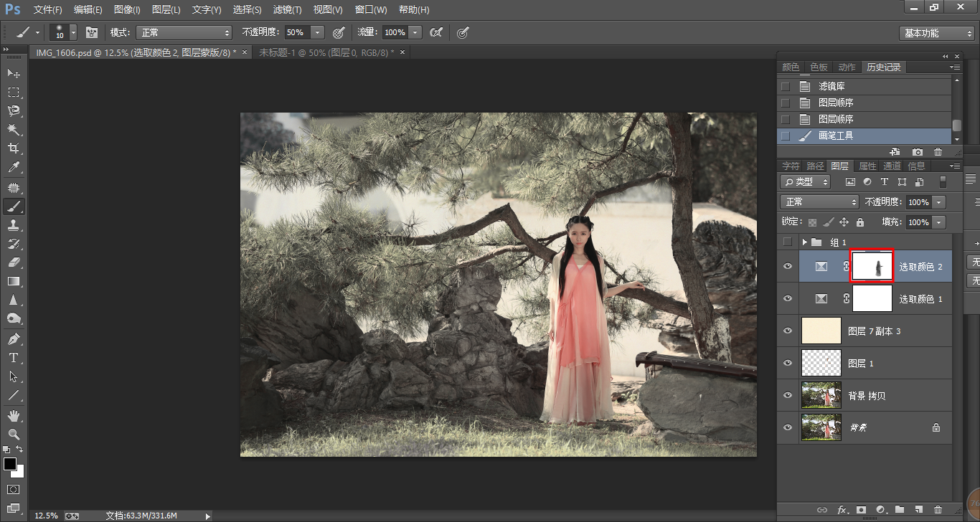Select the History Brush tool

[14, 243]
